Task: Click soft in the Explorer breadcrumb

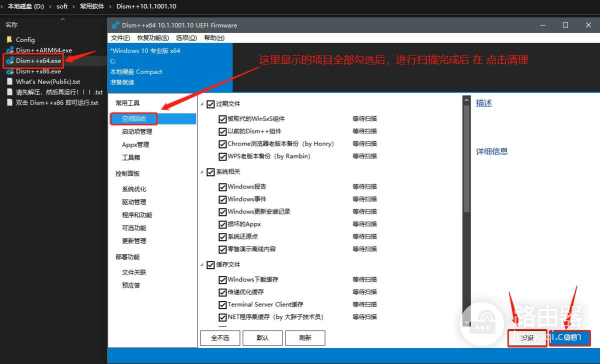Action: (62, 7)
